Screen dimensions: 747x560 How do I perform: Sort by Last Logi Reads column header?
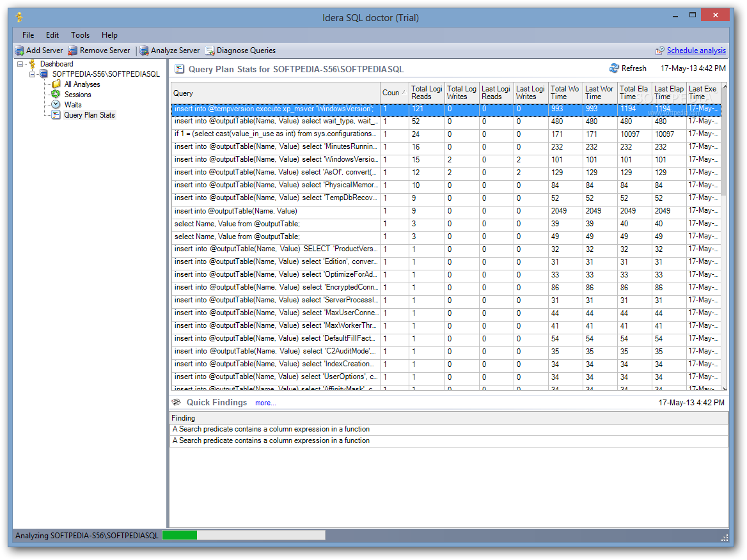point(496,93)
